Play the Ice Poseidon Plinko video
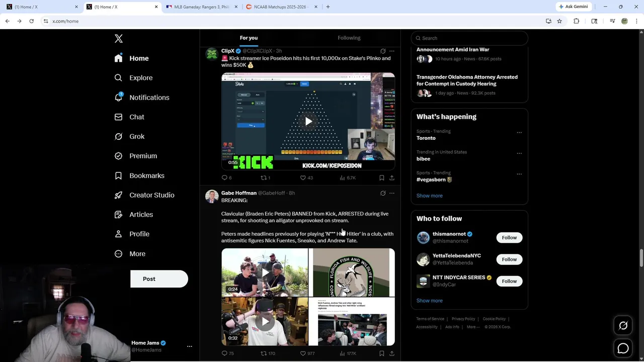This screenshot has width=644, height=362. pos(308,121)
